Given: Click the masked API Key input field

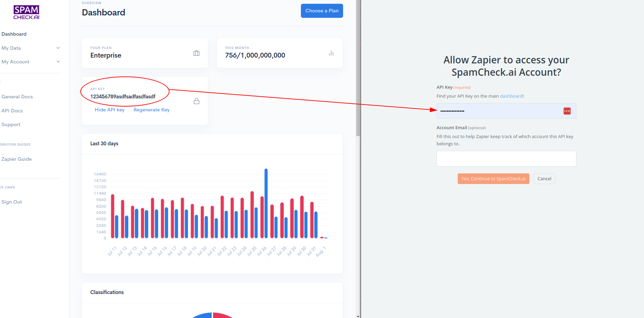Looking at the screenshot, I should coord(506,111).
